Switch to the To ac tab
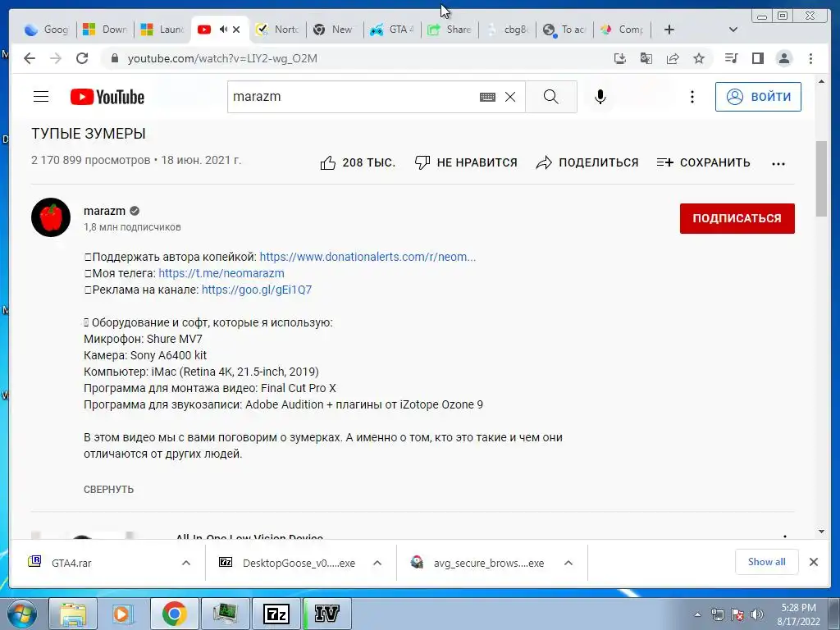 click(565, 30)
